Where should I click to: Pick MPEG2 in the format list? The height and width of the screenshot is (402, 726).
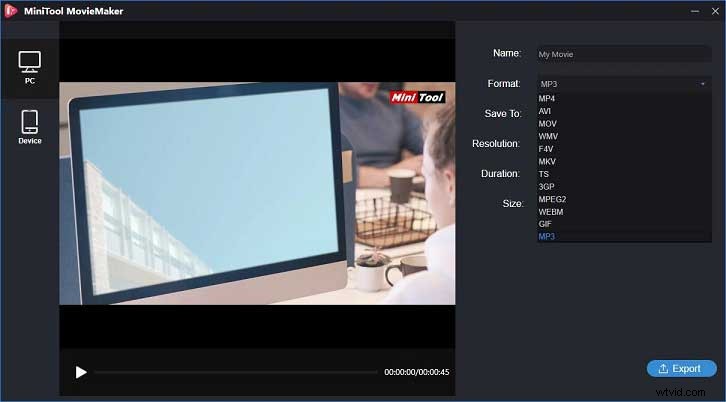(624, 199)
